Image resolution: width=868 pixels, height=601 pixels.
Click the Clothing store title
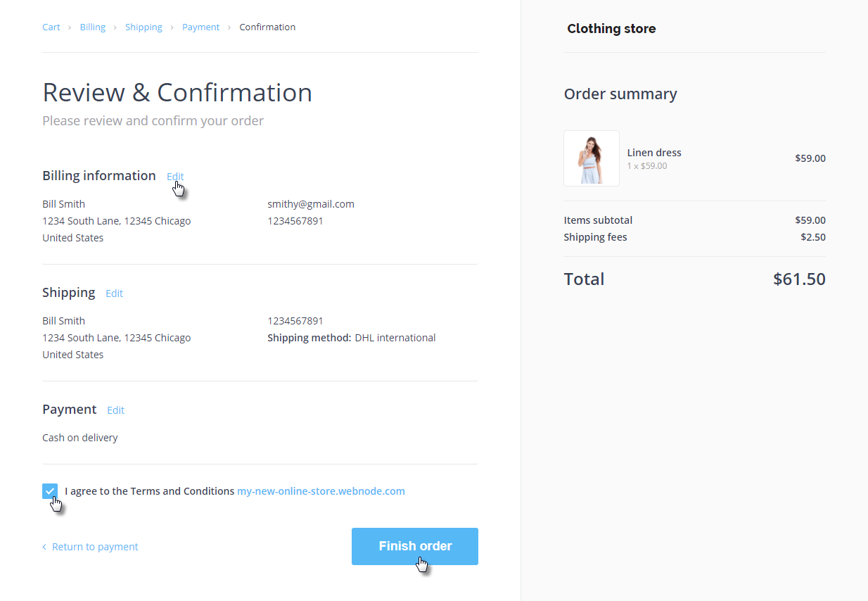(611, 29)
